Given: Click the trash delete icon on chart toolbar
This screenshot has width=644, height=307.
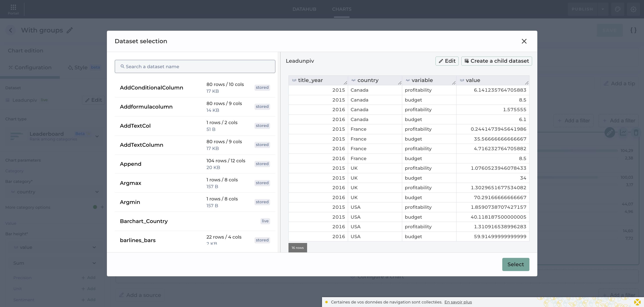Looking at the screenshot, I should [x=636, y=132].
